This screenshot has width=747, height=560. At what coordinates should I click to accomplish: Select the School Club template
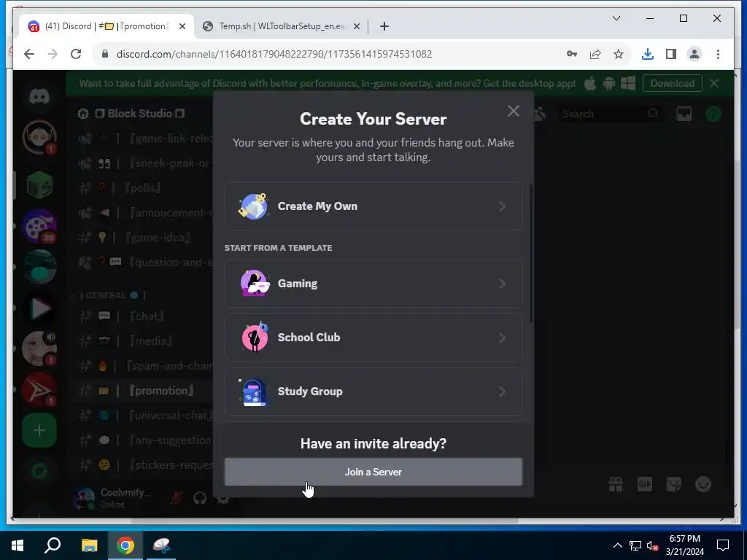[x=373, y=338]
